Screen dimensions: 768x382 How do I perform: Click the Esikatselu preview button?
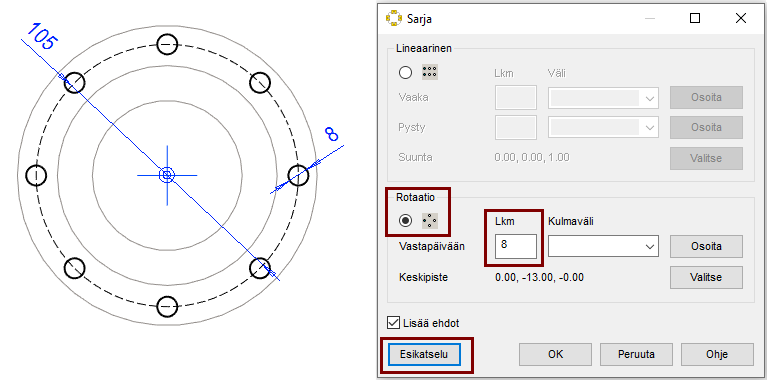tap(425, 354)
